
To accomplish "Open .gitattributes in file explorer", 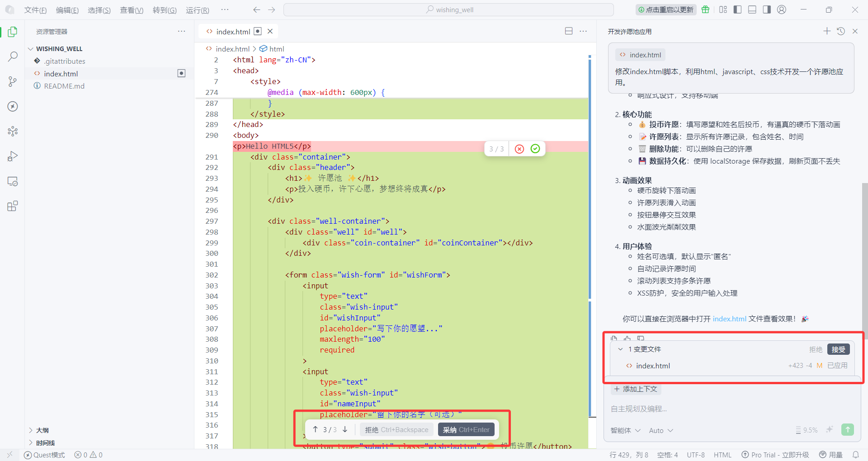I will coord(65,61).
